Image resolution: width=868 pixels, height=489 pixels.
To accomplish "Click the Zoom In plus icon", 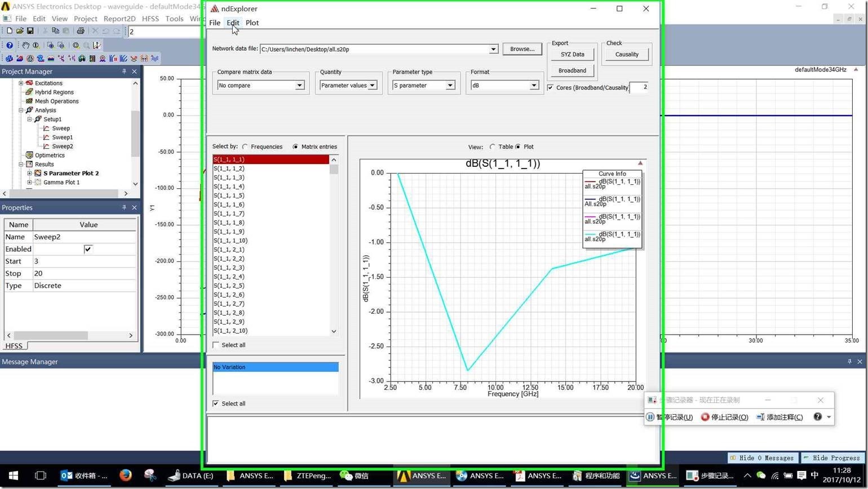I will pyautogui.click(x=51, y=45).
